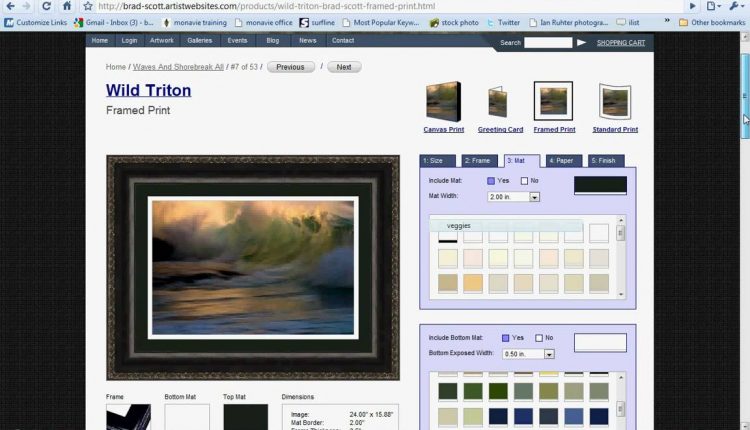Select the 3: Mat tab
Viewport: 750px width, 430px height.
[522, 161]
